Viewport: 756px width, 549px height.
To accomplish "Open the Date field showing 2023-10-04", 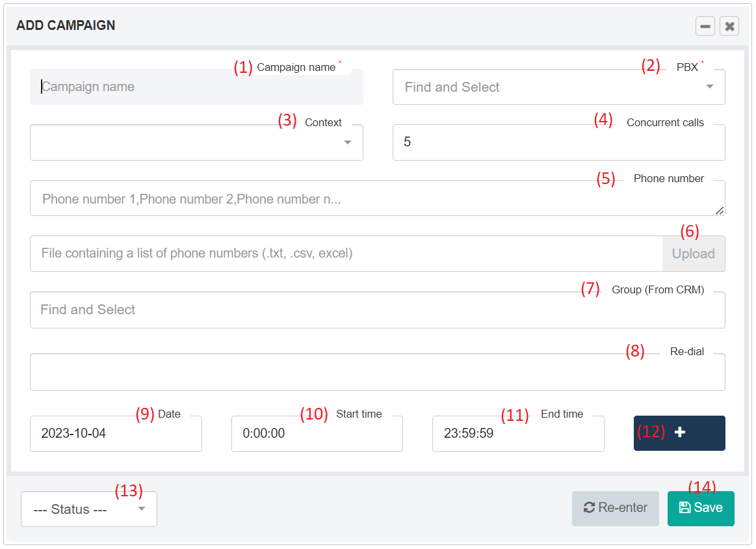I will pos(116,434).
